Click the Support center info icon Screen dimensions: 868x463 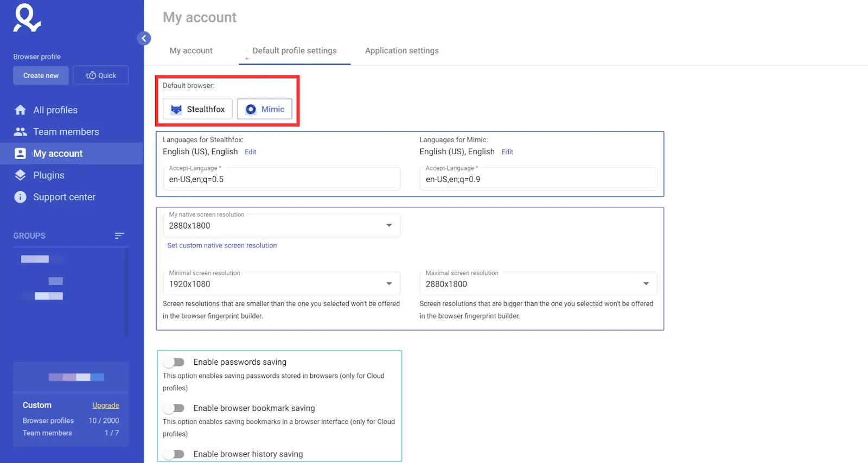pyautogui.click(x=20, y=197)
